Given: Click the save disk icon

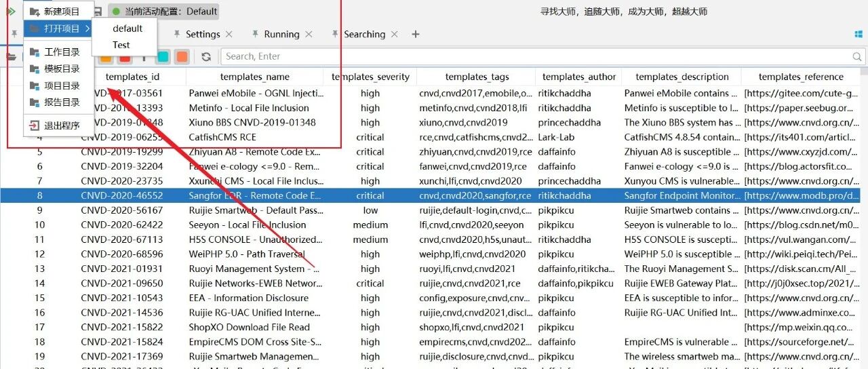Looking at the screenshot, I should point(98,12).
